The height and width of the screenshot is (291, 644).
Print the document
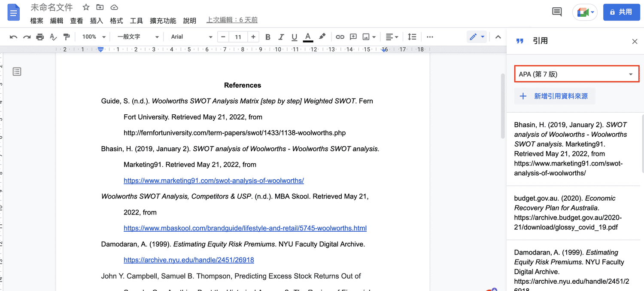pos(40,37)
